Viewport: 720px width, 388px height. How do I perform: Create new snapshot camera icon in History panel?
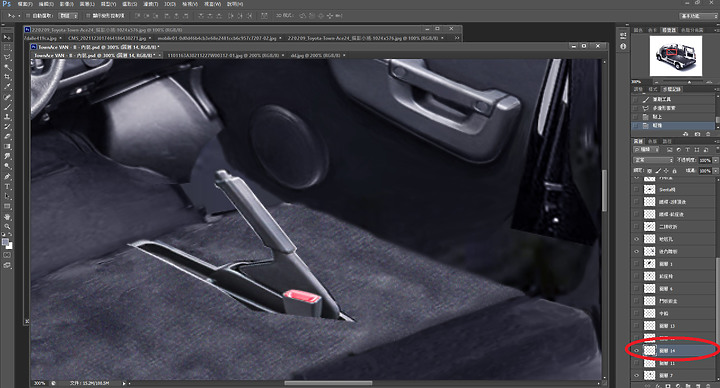(698, 134)
